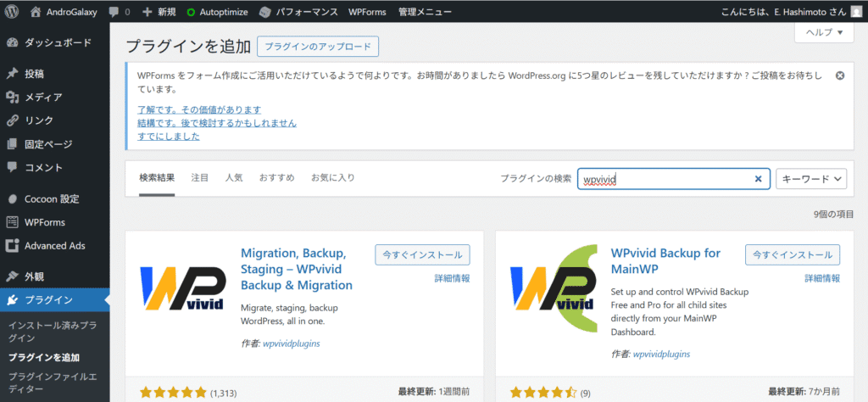This screenshot has height=402, width=868.
Task: Open the WPvivid Backup for MainWP title
Action: (665, 261)
